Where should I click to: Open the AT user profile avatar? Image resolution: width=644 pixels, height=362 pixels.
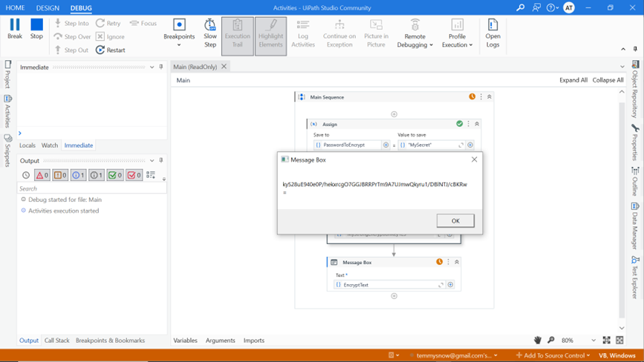(x=569, y=7)
